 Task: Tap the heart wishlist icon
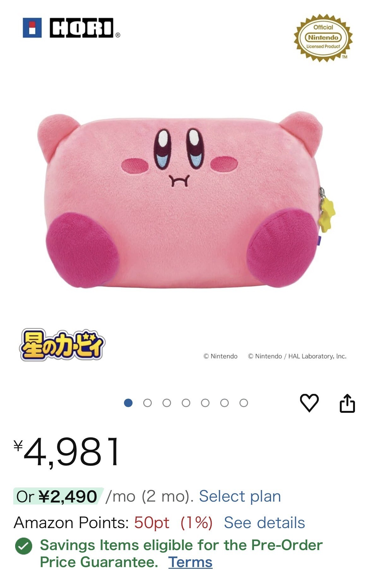pyautogui.click(x=309, y=403)
